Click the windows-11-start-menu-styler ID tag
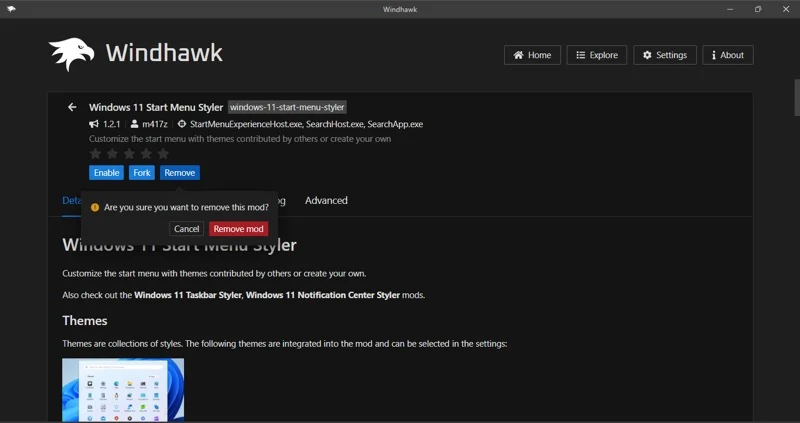This screenshot has width=800, height=423. pos(287,107)
